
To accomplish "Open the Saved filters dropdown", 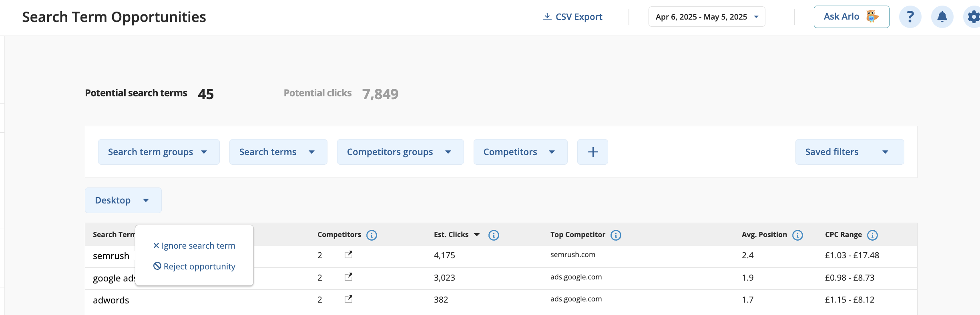I will tap(849, 152).
